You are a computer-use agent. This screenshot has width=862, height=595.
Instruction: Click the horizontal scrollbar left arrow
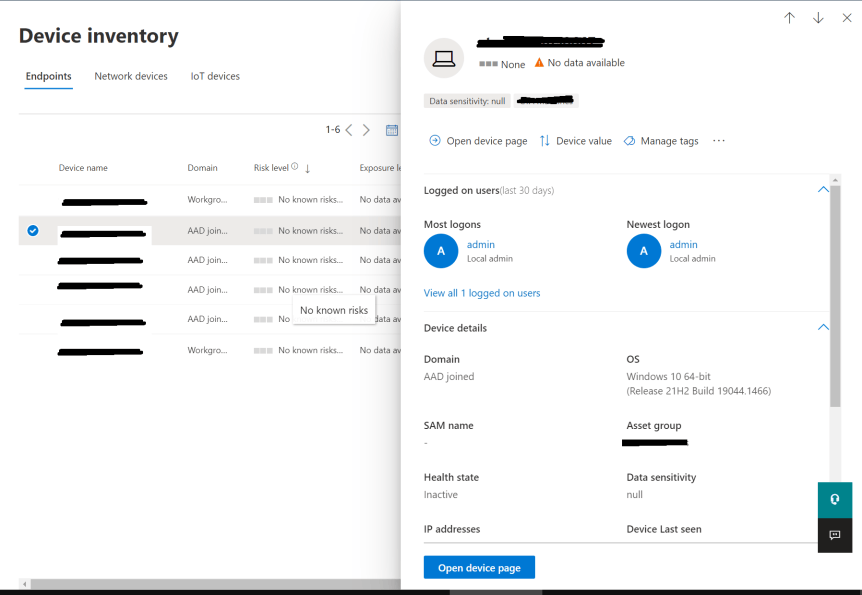click(x=24, y=584)
